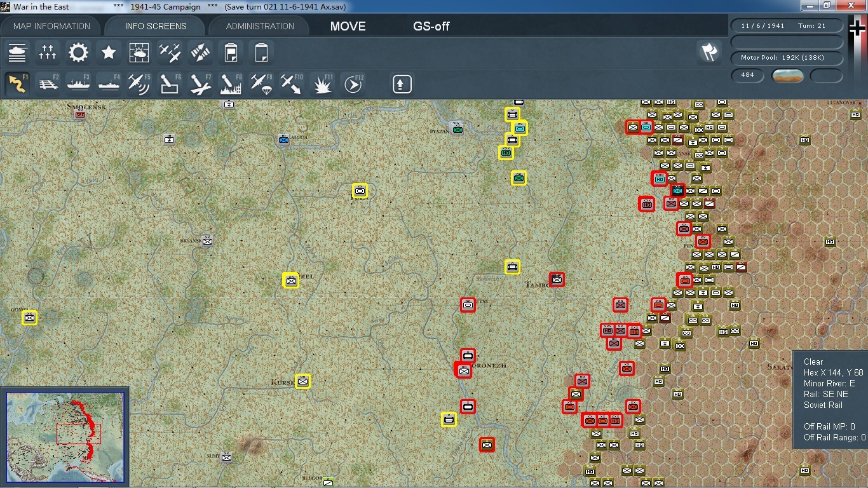
Task: Select the yellow-outlined unit near Gomel
Action: point(29,318)
